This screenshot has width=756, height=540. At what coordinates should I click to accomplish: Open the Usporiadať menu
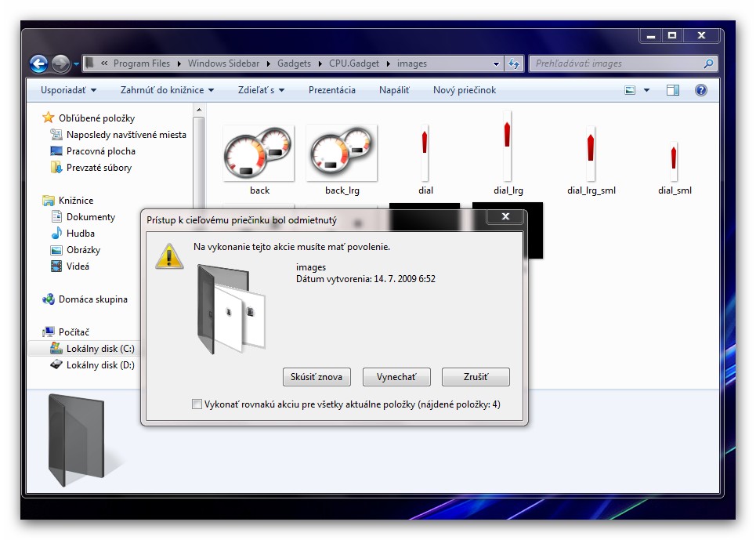coord(68,90)
